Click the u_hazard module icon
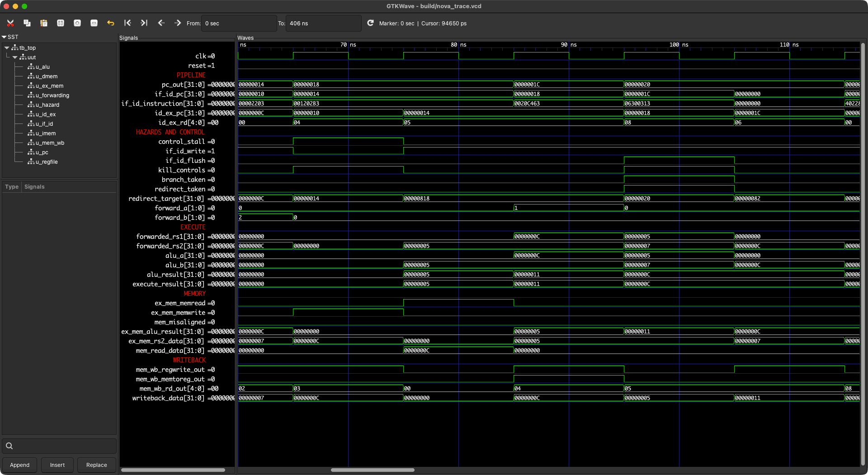 [x=31, y=105]
